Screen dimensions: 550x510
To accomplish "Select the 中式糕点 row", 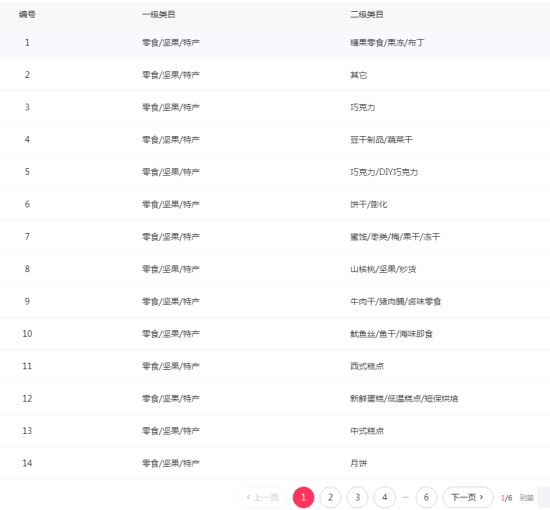I will click(x=275, y=431).
